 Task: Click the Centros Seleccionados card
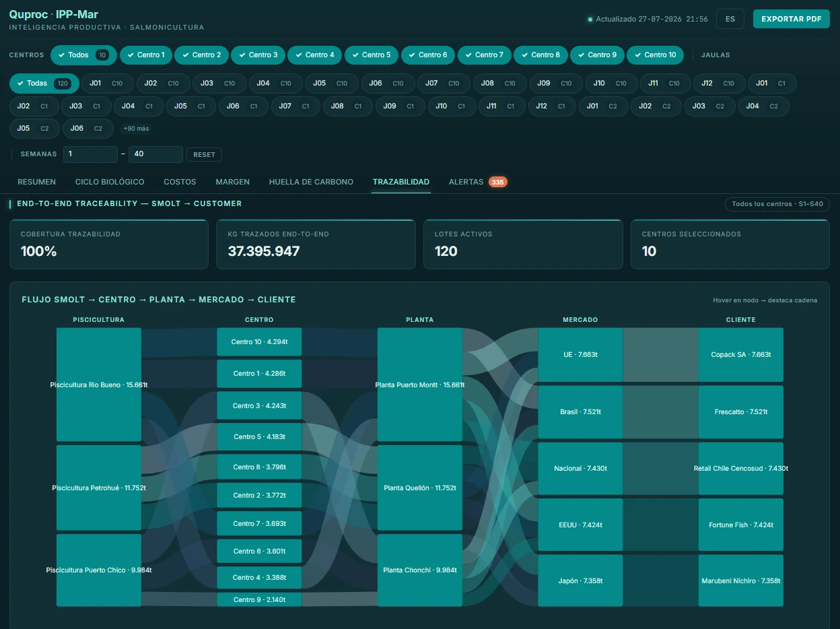pyautogui.click(x=730, y=244)
